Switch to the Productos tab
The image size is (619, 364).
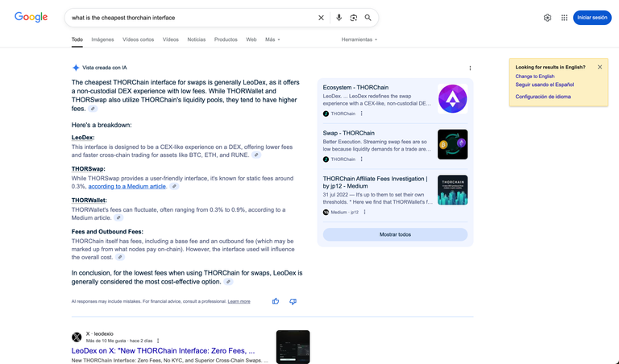(x=226, y=39)
